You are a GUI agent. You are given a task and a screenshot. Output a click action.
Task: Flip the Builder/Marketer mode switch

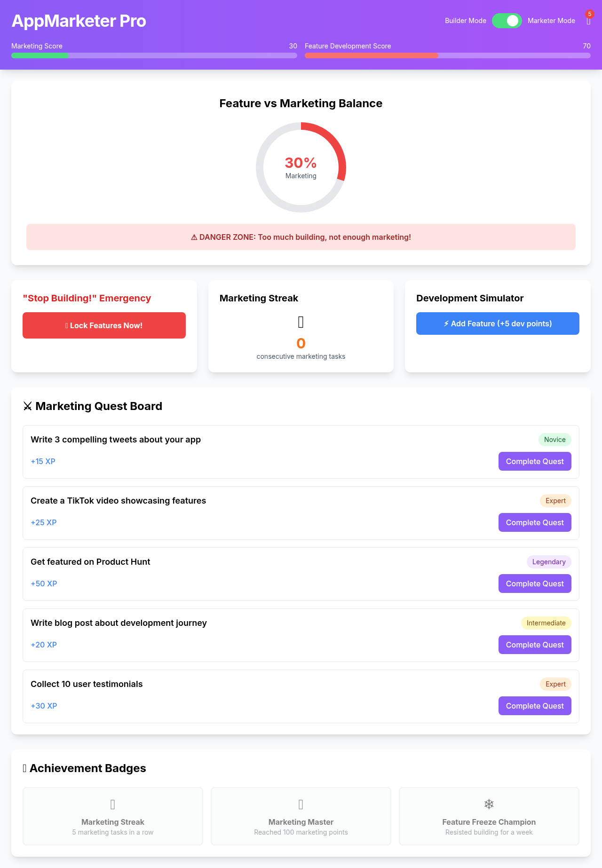coord(507,21)
